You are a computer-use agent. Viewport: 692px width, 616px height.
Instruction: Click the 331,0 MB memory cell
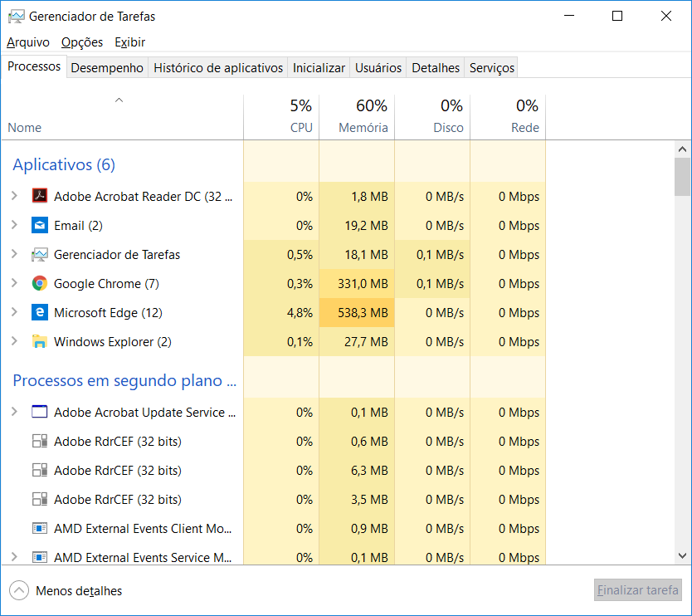(x=357, y=283)
